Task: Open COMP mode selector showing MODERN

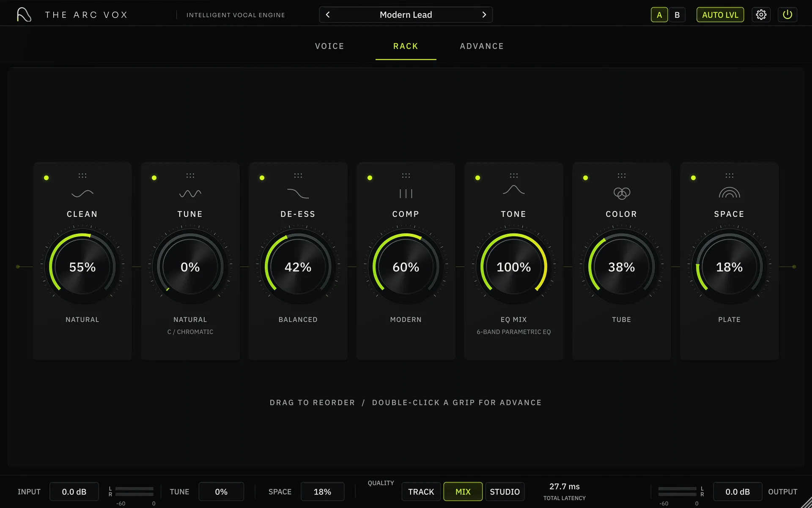Action: click(406, 320)
